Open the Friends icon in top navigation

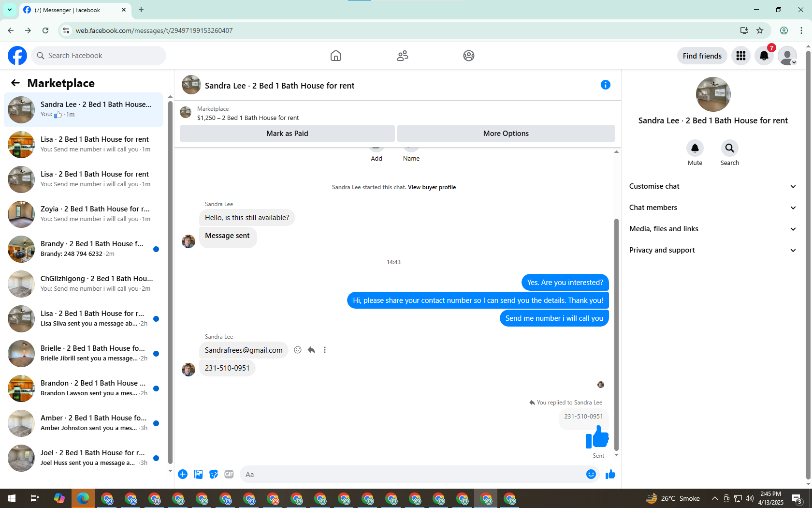click(403, 56)
